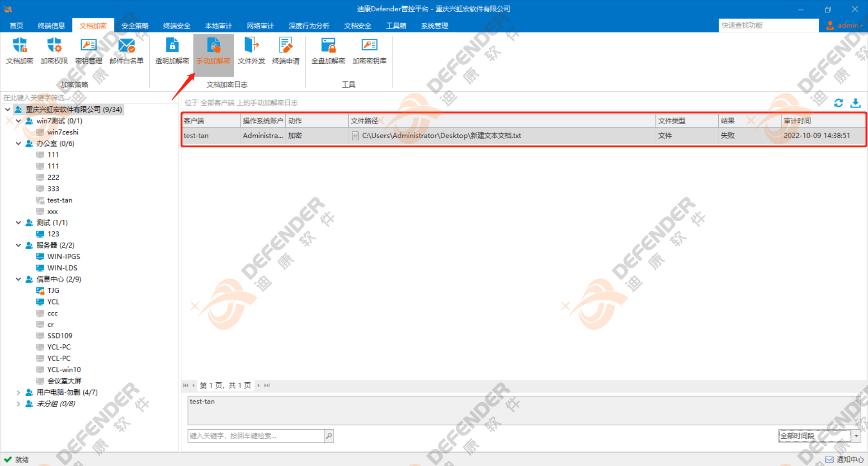The height and width of the screenshot is (466, 868).
Task: Sort by the 客户端 column header
Action: click(x=211, y=121)
